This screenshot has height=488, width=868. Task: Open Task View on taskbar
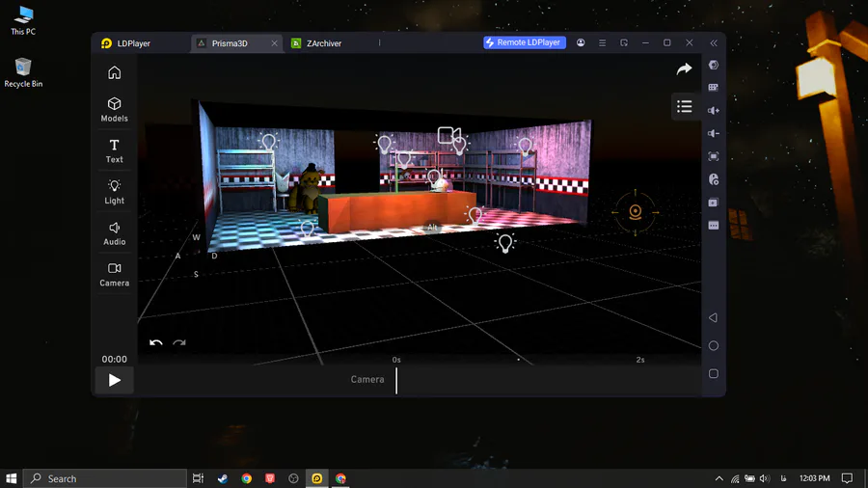tap(198, 478)
